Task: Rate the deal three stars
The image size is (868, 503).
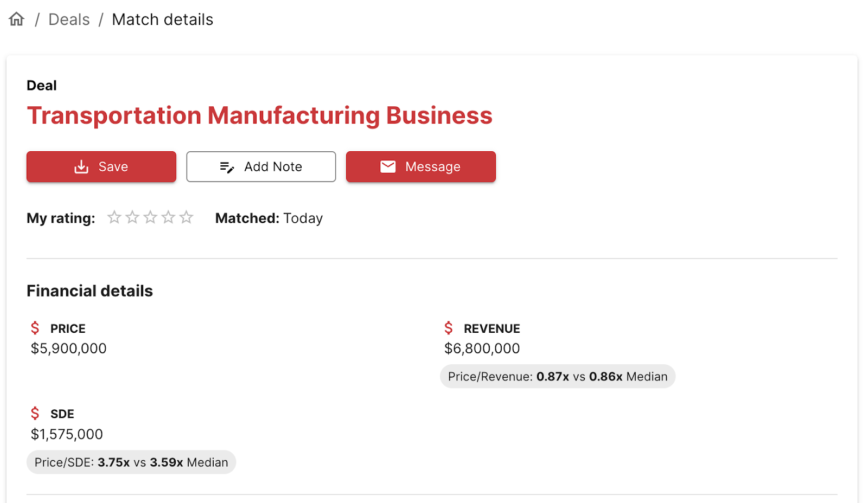Action: point(150,217)
